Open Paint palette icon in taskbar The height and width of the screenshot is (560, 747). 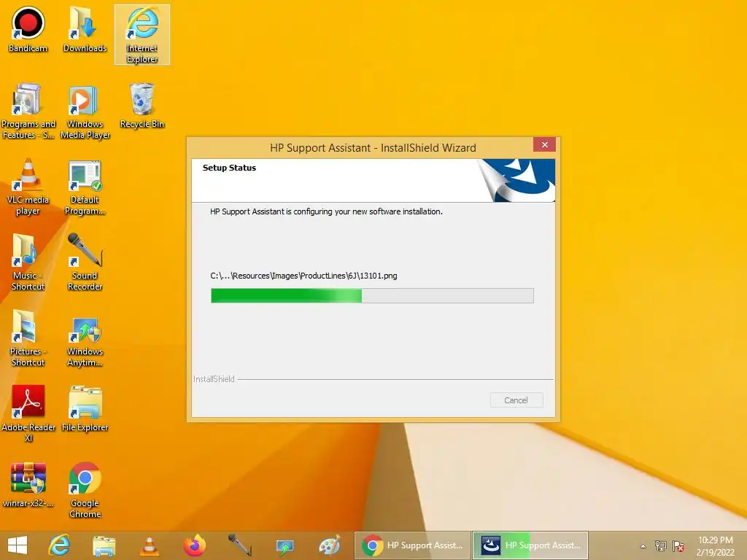330,545
